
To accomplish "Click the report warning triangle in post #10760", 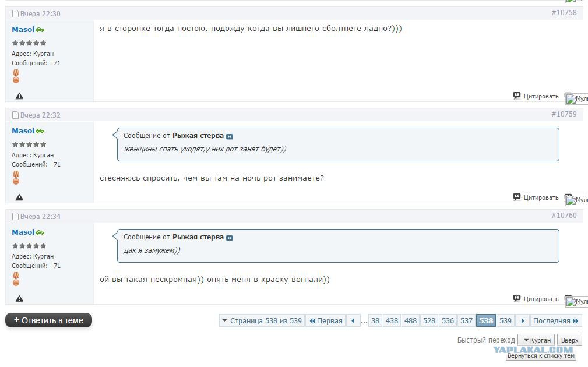I will point(19,298).
